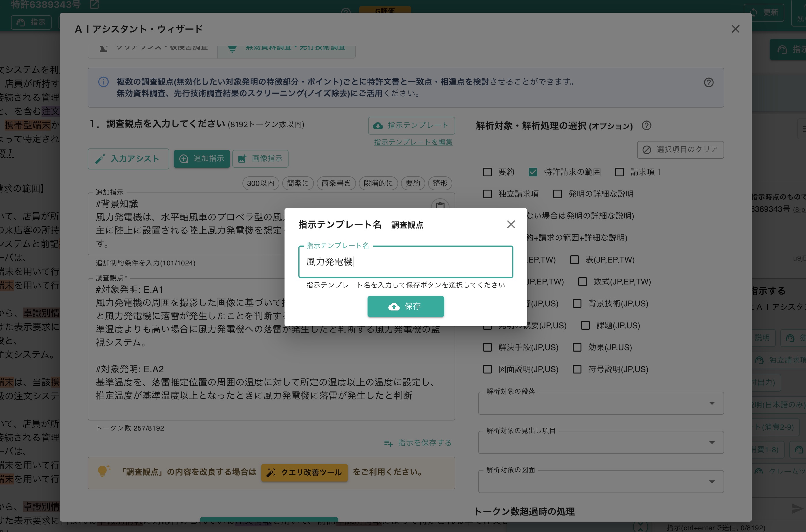Click 選択項目のクリア button
Viewport: 806px width, 532px height.
(x=680, y=150)
